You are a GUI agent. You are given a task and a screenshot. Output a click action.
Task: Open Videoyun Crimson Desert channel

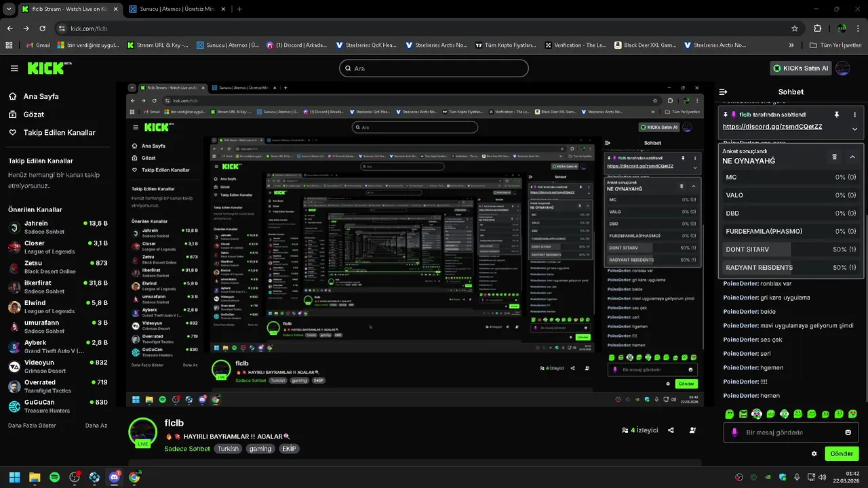[x=58, y=366]
